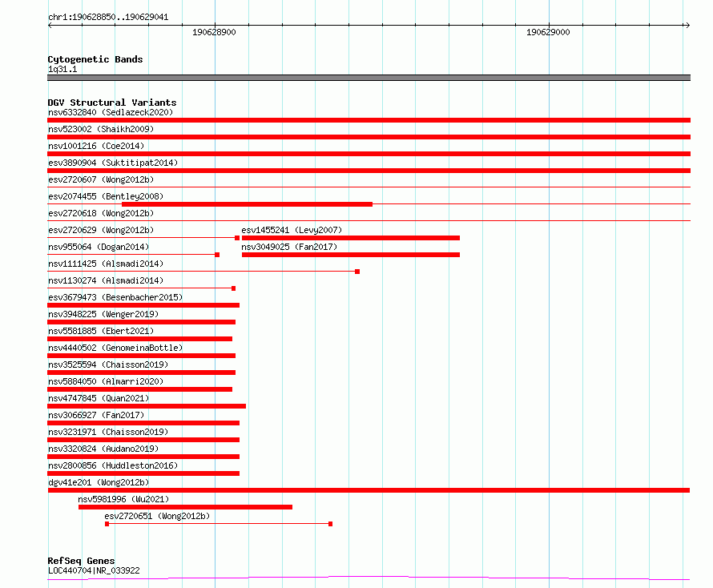Open the dgv41e201 (Wong2012b) label
713x588 pixels.
coord(99,482)
